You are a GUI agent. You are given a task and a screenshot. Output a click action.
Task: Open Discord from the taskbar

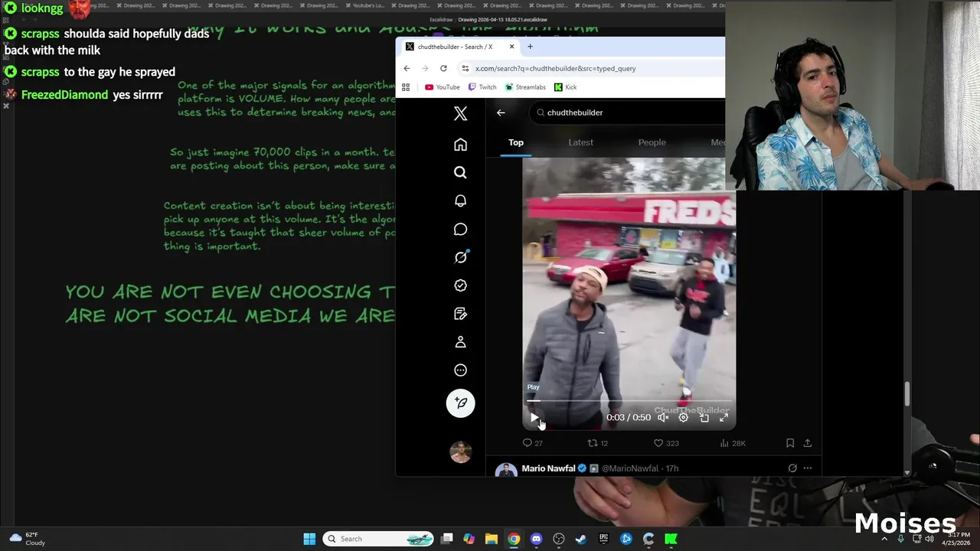tap(536, 539)
